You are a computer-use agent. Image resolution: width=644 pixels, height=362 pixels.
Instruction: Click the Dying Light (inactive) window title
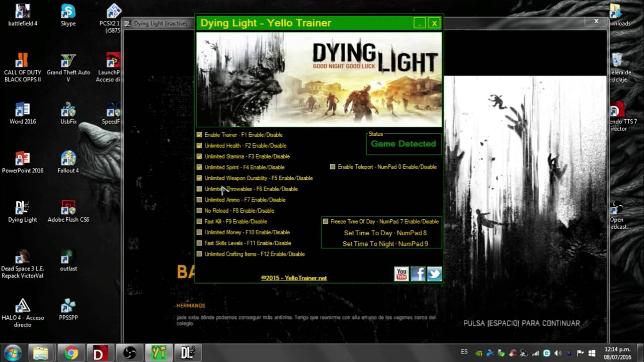pyautogui.click(x=160, y=24)
